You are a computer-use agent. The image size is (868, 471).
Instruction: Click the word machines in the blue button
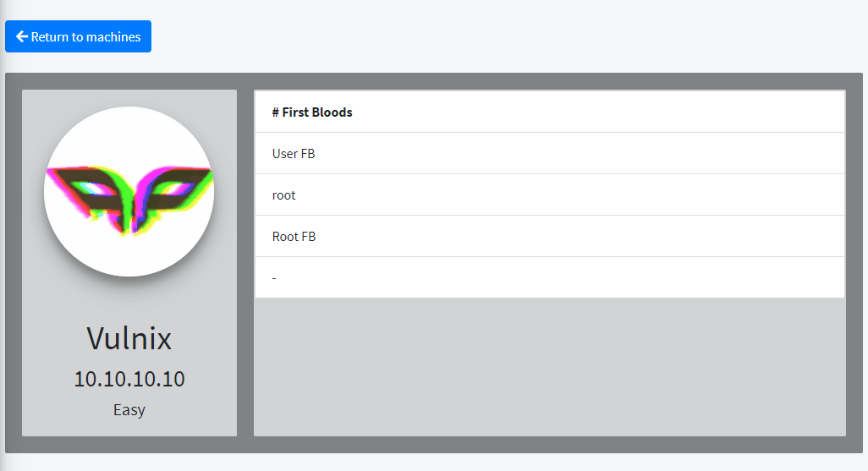pyautogui.click(x=113, y=37)
